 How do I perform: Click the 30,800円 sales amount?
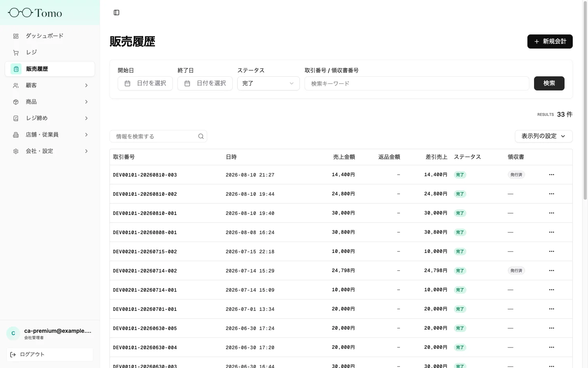coord(343,232)
